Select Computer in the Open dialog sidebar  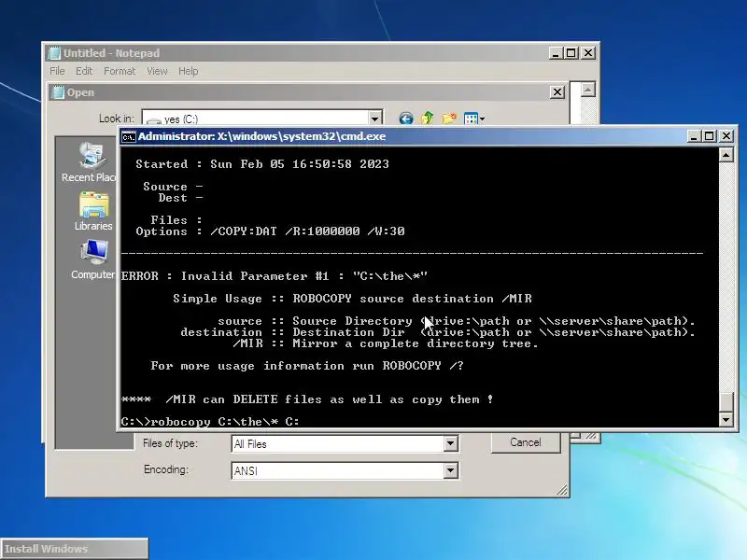[x=92, y=260]
